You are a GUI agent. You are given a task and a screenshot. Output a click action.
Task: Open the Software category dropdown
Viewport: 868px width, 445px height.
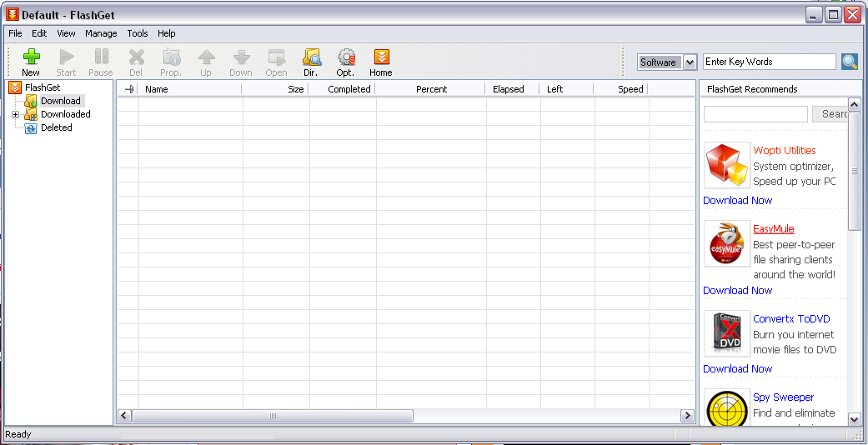pos(690,62)
